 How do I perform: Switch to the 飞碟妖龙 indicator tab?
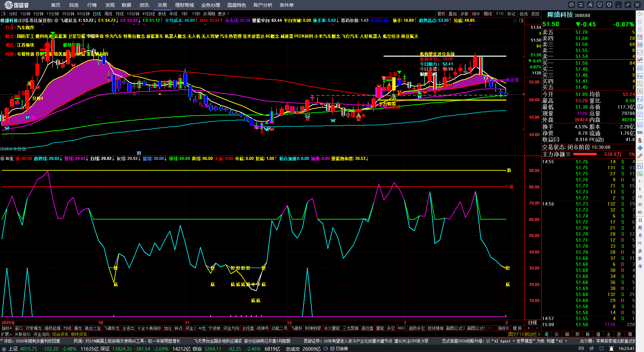point(112,328)
